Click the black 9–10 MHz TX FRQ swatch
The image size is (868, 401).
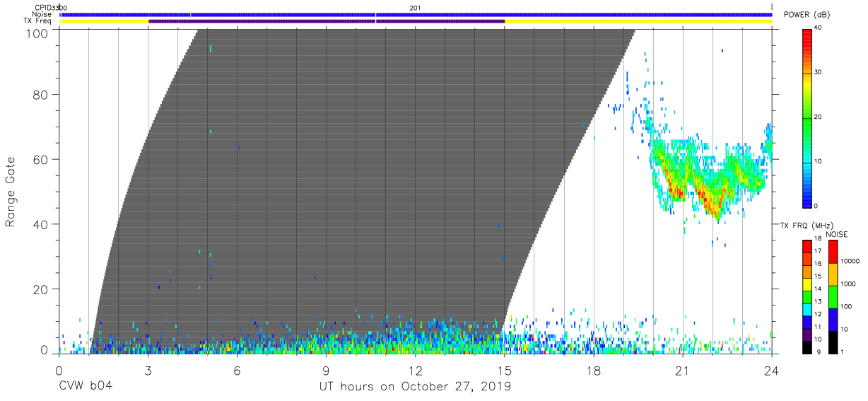coord(807,347)
